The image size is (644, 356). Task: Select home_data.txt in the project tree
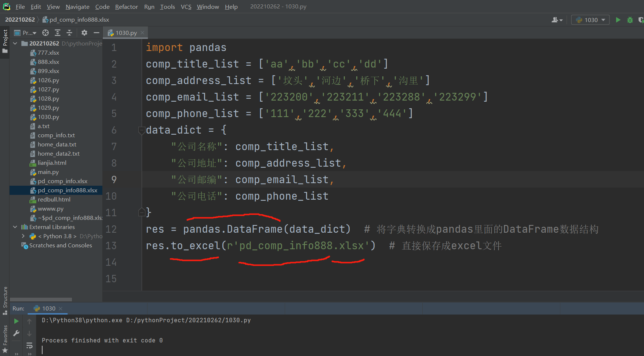[x=57, y=144]
